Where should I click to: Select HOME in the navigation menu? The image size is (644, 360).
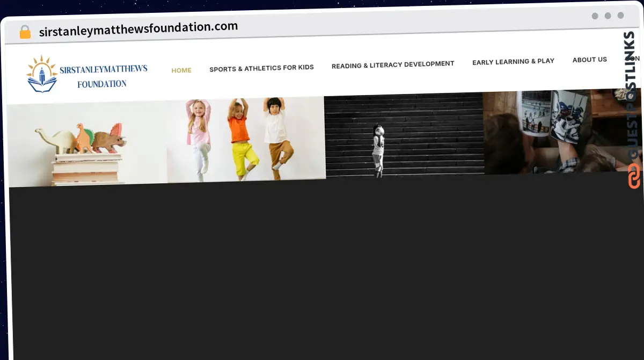[x=181, y=70]
